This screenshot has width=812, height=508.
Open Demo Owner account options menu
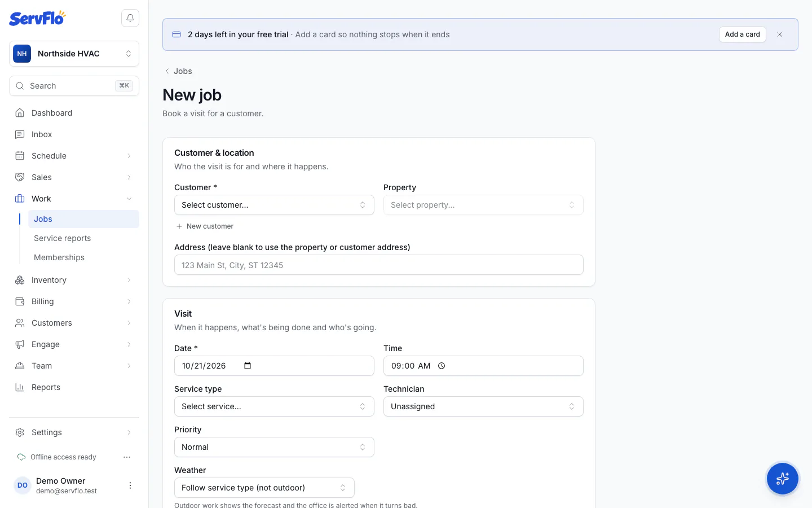tap(130, 485)
